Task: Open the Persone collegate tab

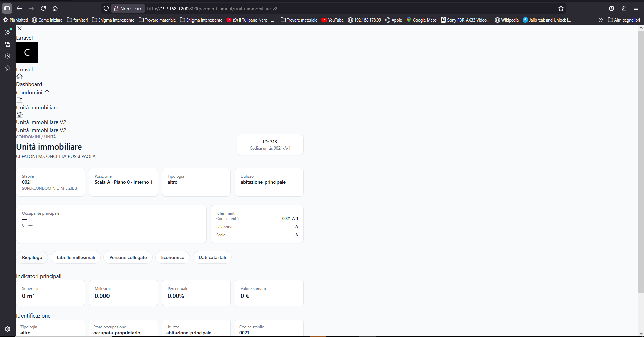Action: (128, 257)
